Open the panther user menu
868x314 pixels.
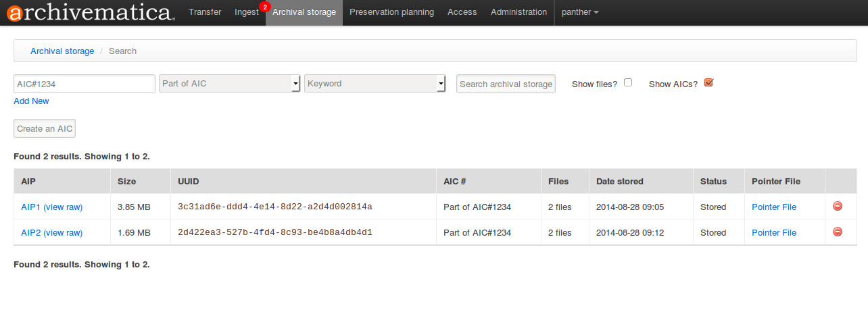(579, 12)
